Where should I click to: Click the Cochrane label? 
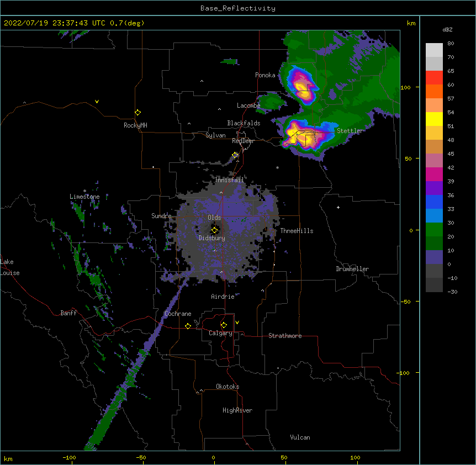pyautogui.click(x=178, y=314)
